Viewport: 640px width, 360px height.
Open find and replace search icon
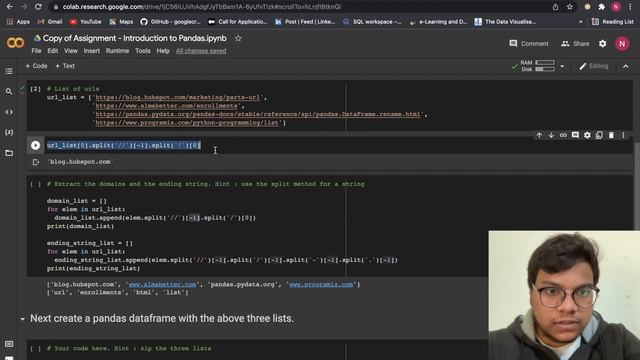coord(9,91)
